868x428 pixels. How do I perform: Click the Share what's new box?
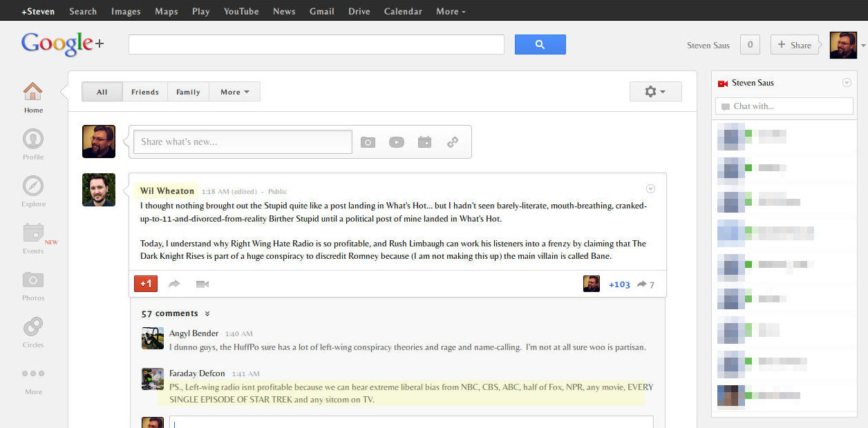(243, 142)
